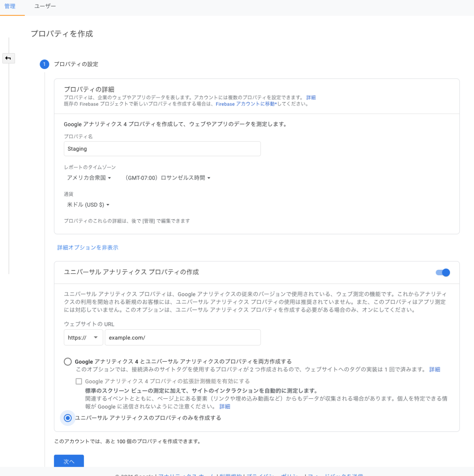Open 詳細 link after ご注意ください
The image size is (474, 476).
tap(225, 407)
